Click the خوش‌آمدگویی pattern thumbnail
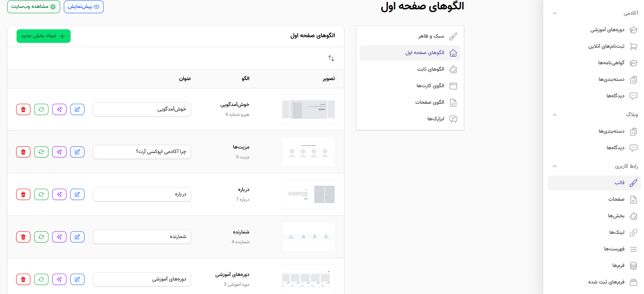Screen dimensions: 644x294 tap(308, 109)
